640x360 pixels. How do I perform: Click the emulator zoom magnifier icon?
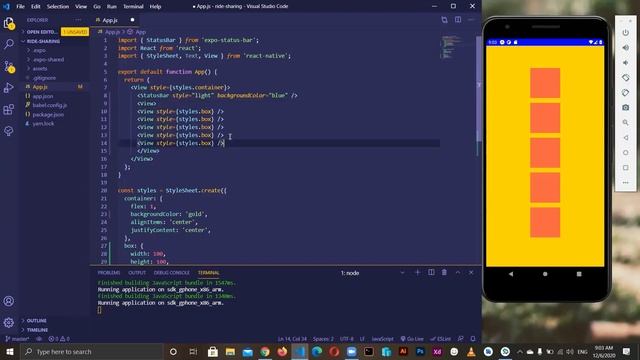[625, 122]
